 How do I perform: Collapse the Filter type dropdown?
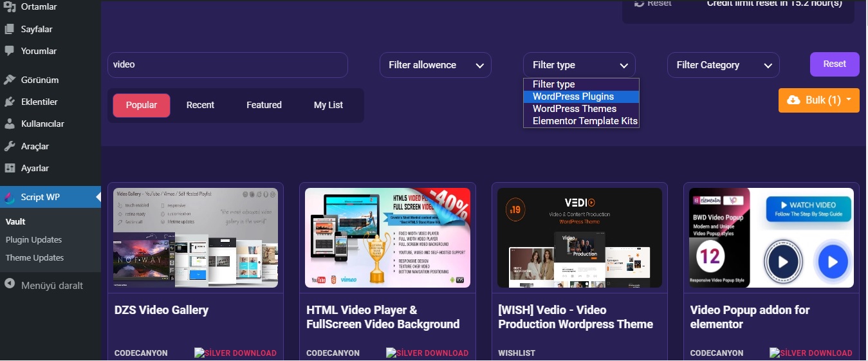(x=579, y=65)
